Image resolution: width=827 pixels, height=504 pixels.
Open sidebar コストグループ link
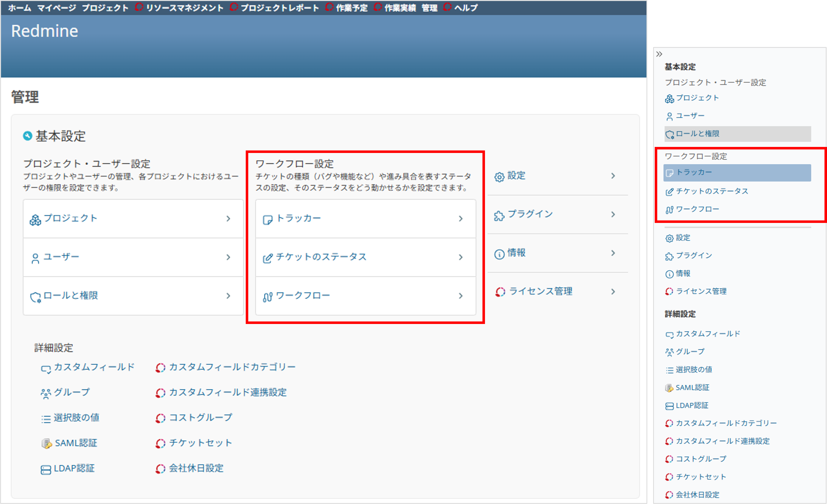[701, 459]
